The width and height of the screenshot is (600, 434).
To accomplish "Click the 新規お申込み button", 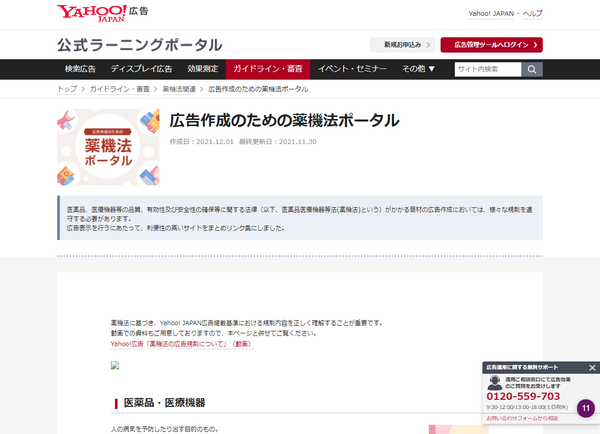I will tap(403, 45).
